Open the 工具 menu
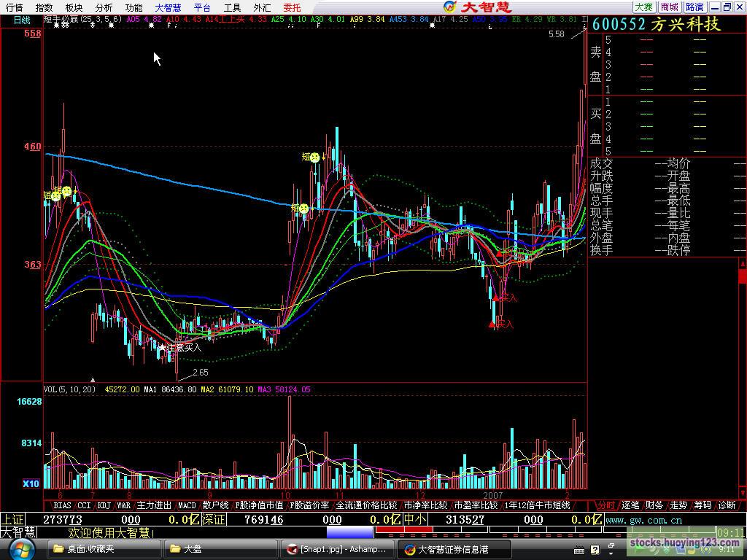 tap(232, 7)
